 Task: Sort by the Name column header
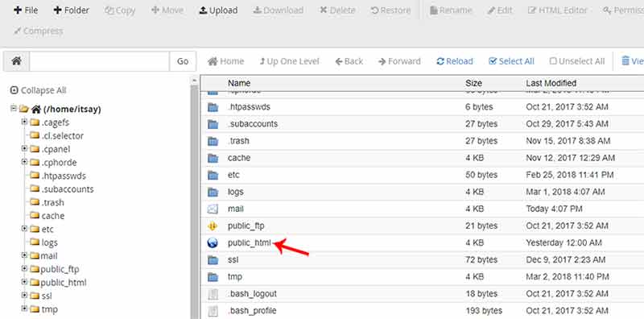238,83
